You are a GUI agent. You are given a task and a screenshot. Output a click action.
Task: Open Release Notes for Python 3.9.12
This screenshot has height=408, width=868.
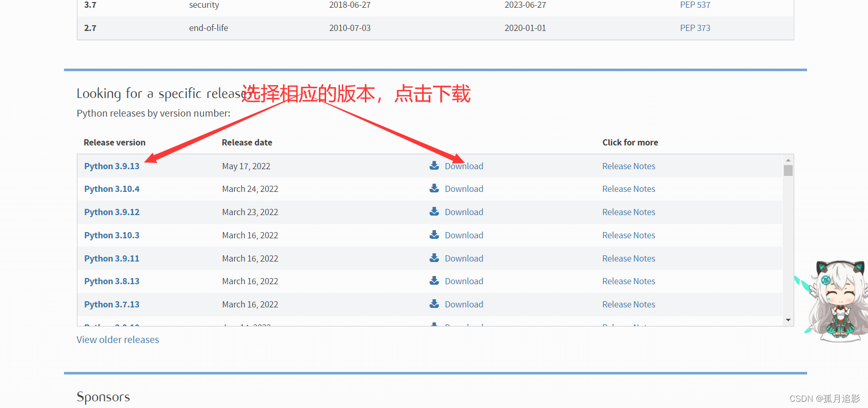coord(629,212)
